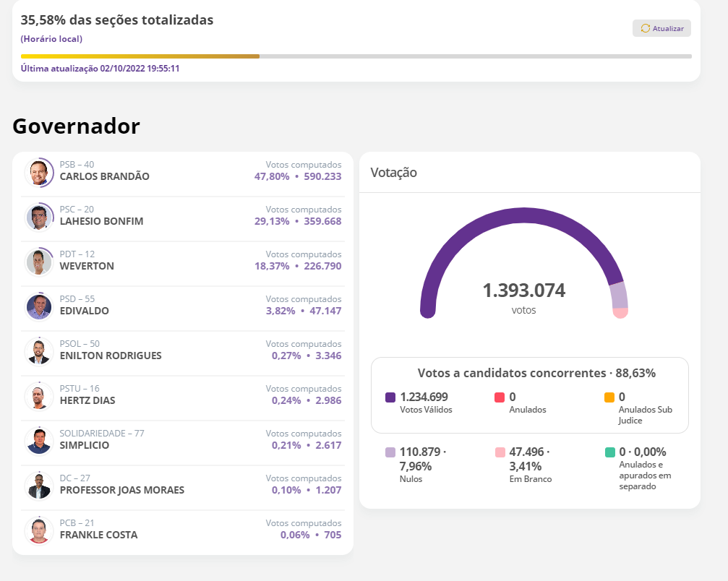Select Edivaldo's avatar image
This screenshot has width=728, height=581.
pyautogui.click(x=39, y=307)
